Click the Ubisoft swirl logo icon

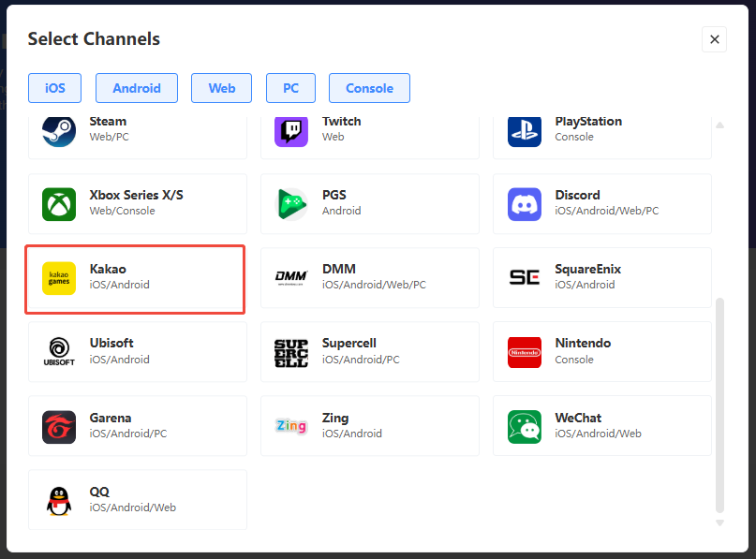pos(59,352)
